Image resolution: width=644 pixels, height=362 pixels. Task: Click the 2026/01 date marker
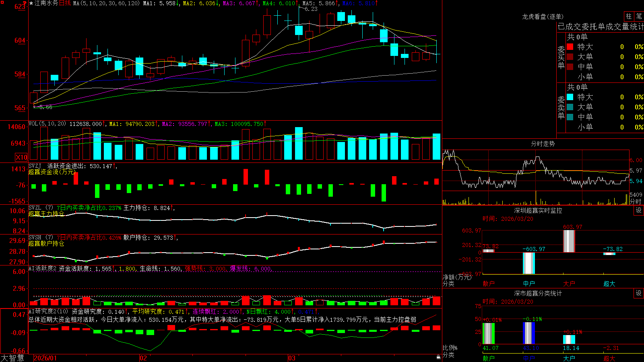pos(45,358)
